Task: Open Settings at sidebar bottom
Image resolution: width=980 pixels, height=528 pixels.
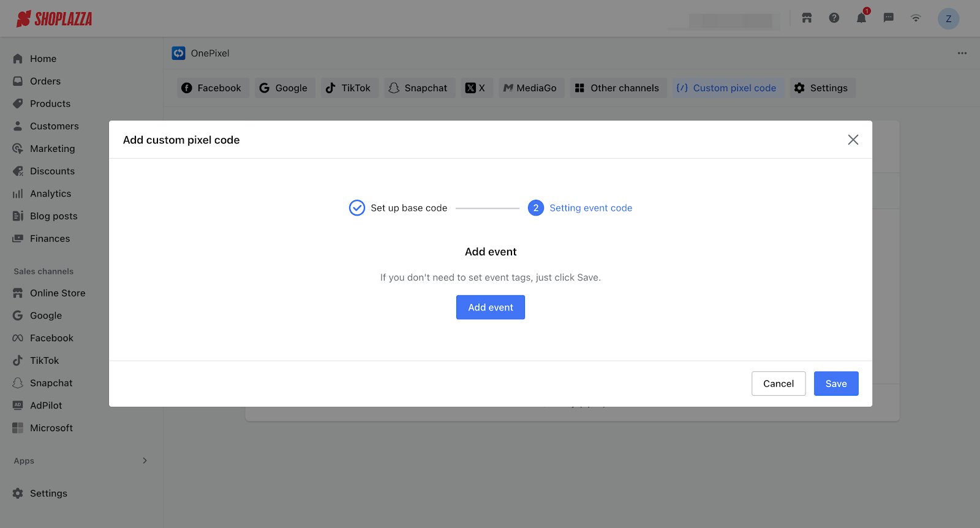Action: [x=48, y=494]
